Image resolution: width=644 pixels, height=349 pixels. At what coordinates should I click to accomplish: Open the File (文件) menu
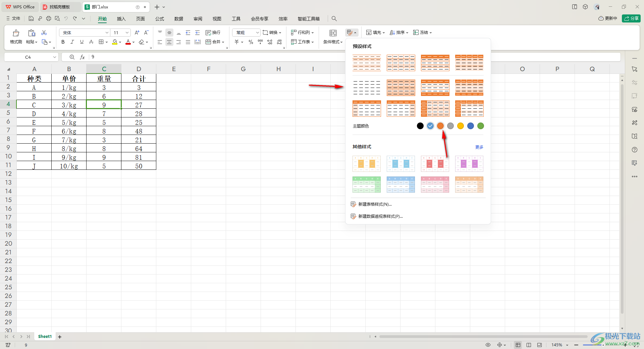(13, 19)
